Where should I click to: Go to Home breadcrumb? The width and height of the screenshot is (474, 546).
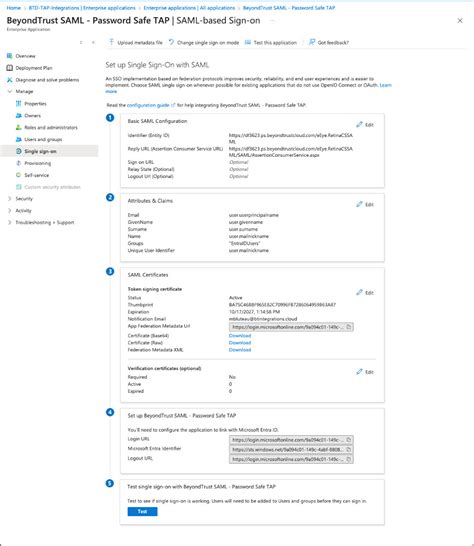(x=14, y=8)
